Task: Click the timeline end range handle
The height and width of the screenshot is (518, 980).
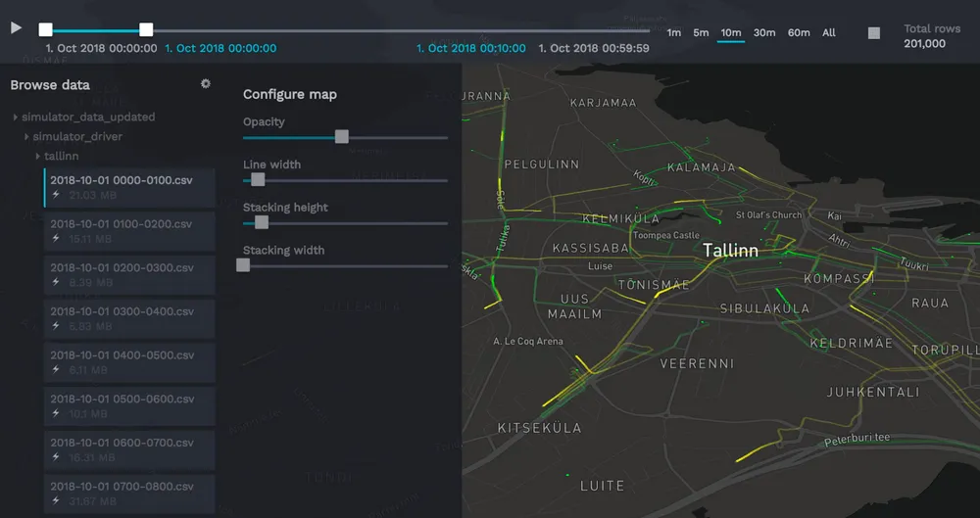Action: click(146, 30)
